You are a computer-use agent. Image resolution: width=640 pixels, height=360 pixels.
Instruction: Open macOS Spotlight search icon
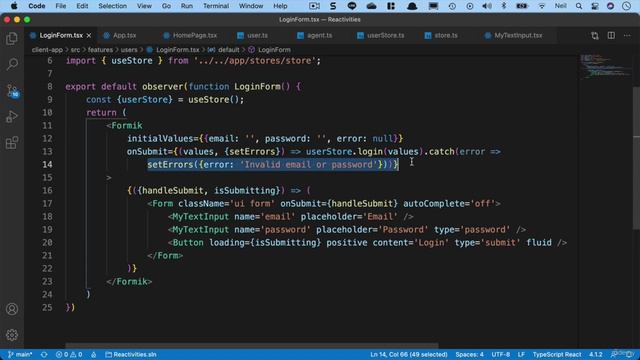tap(579, 6)
